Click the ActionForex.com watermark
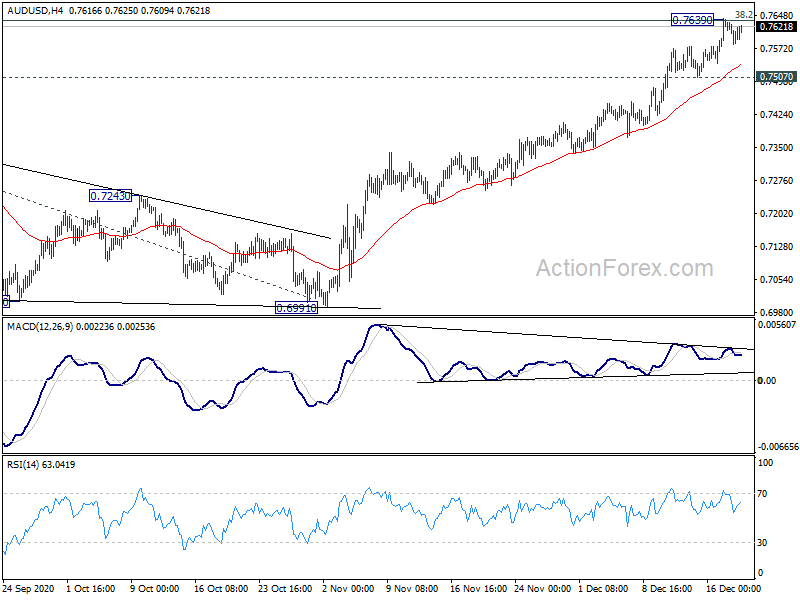Screen dimensions: 800x600 point(625,268)
